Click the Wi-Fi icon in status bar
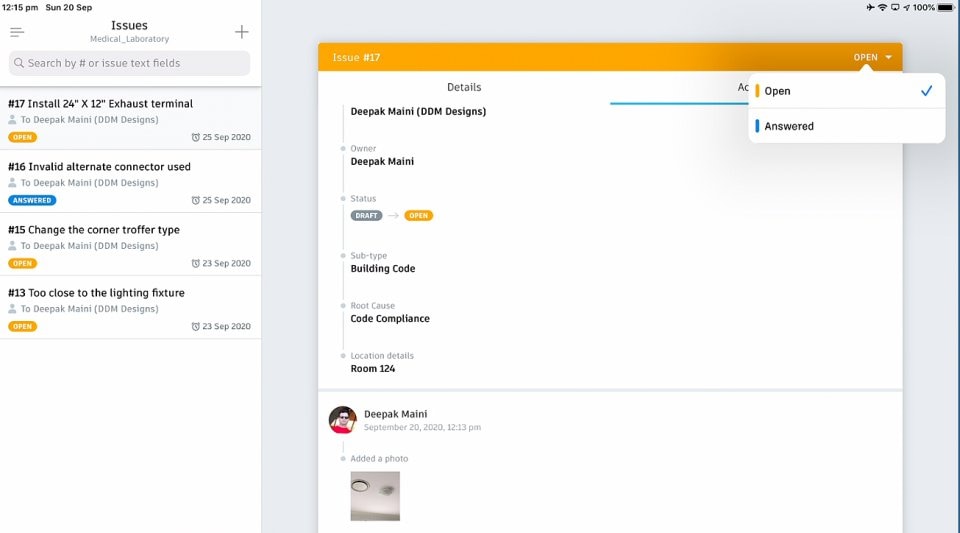 (x=882, y=7)
